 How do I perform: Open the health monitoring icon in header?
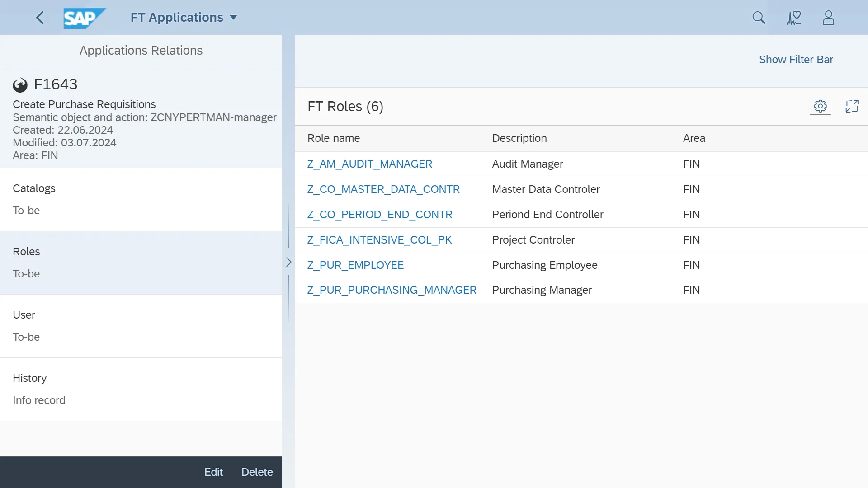793,18
